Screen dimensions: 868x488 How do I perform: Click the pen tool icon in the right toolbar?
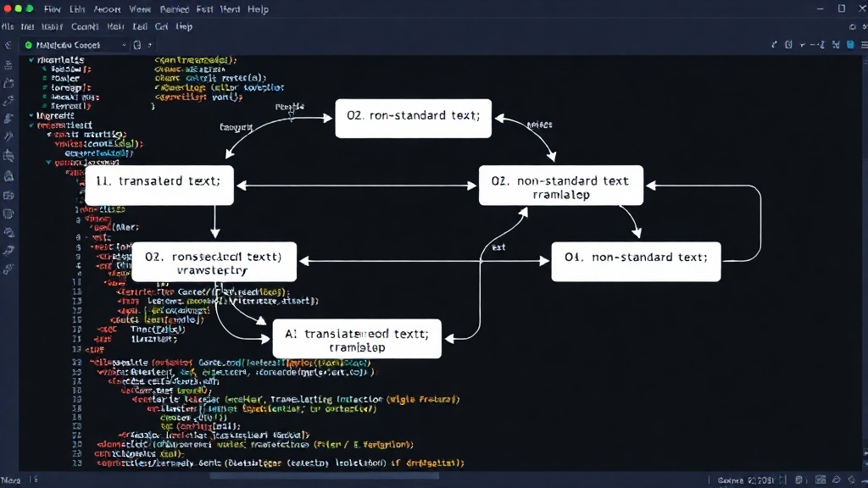[x=774, y=44]
